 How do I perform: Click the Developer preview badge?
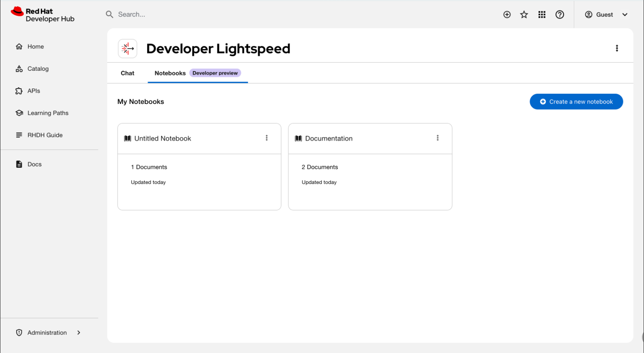215,73
